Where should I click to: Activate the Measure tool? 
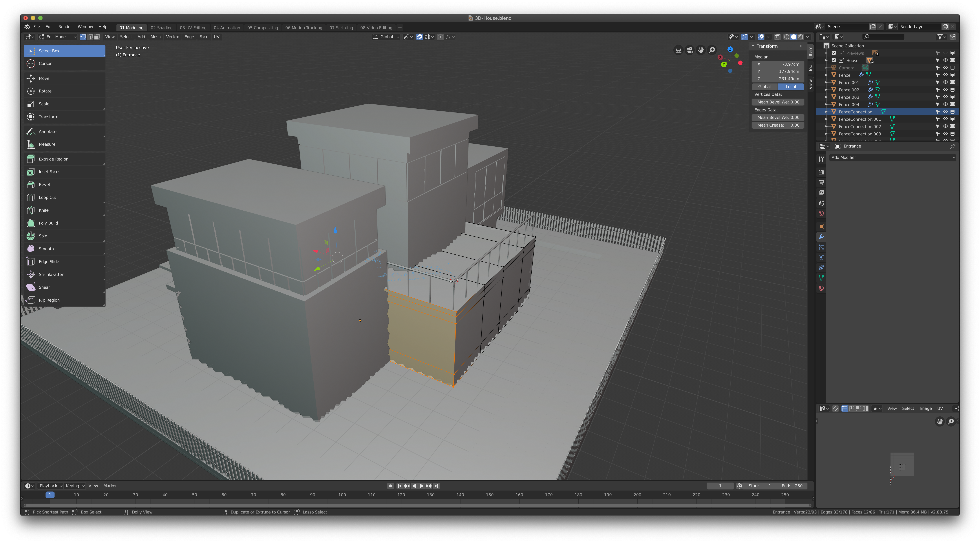(47, 144)
